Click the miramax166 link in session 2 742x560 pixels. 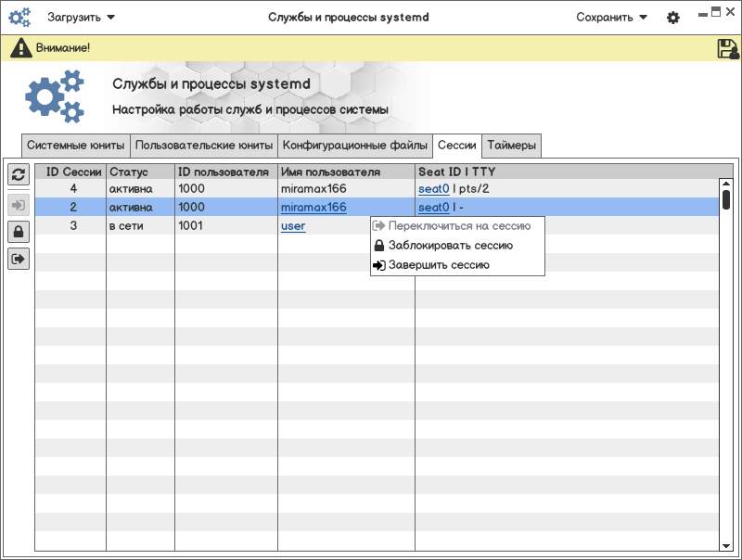point(313,208)
